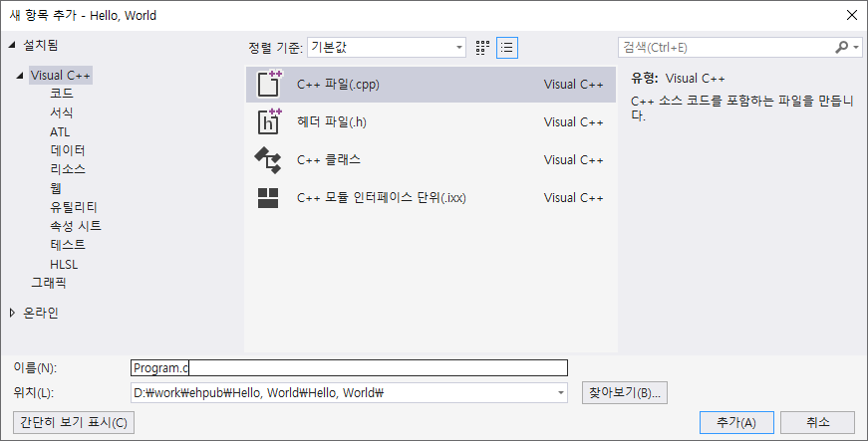Select the 속성 시트 category
Screen dimensions: 868x441
coord(76,225)
